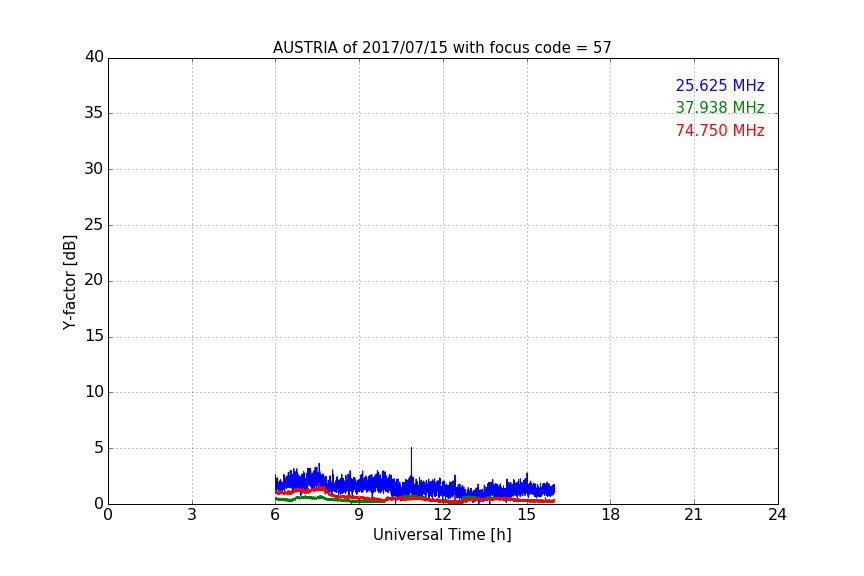
Task: Click x-axis tick label 24
Action: pyautogui.click(x=777, y=515)
